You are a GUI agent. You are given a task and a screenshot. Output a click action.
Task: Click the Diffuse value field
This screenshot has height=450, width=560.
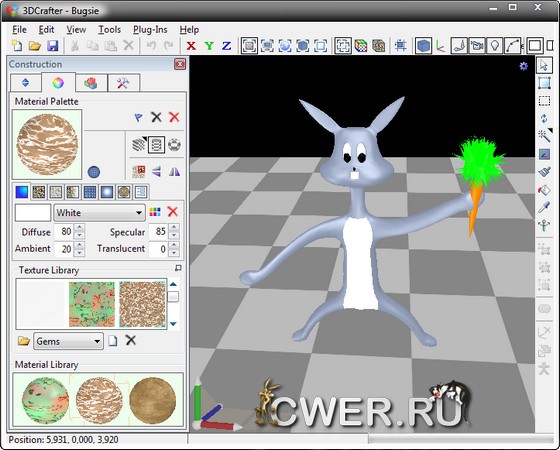click(64, 232)
